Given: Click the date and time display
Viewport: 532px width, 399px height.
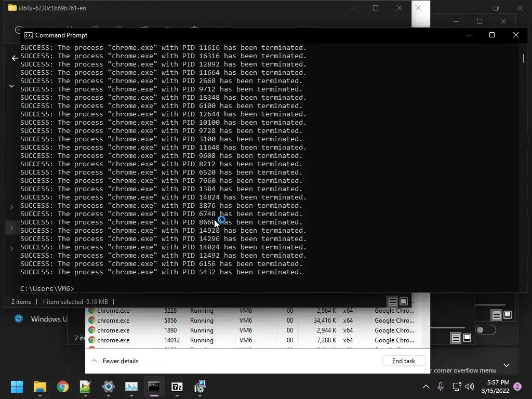Looking at the screenshot, I should pyautogui.click(x=495, y=387).
